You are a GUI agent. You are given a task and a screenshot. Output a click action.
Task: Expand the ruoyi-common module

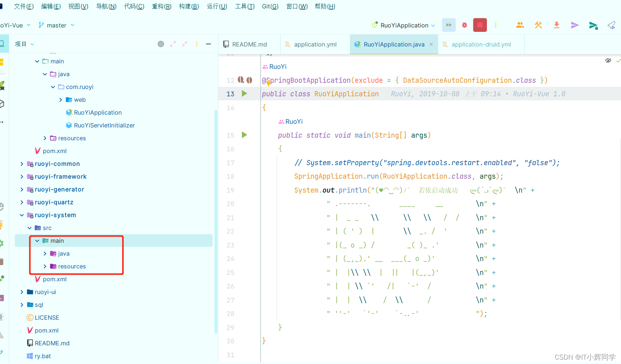22,164
